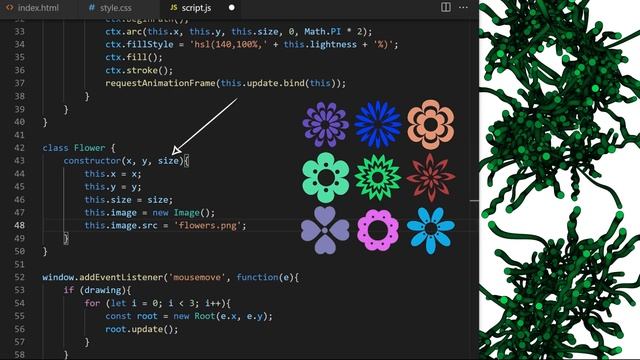This screenshot has height=360, width=640.
Task: Click line number 42
Action: coord(19,148)
